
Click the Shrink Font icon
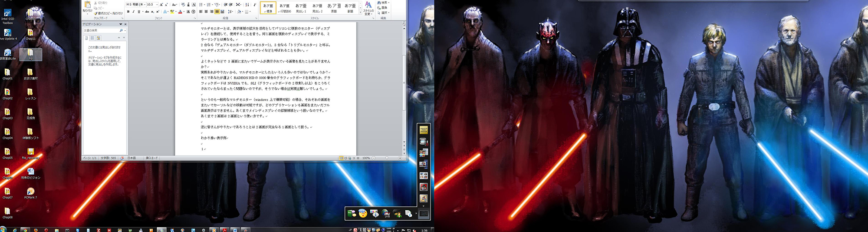166,4
